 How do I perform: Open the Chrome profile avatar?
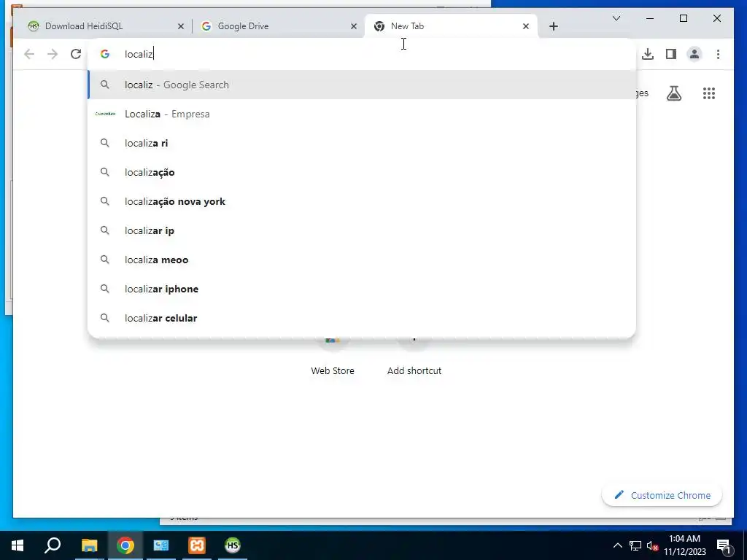click(x=694, y=54)
